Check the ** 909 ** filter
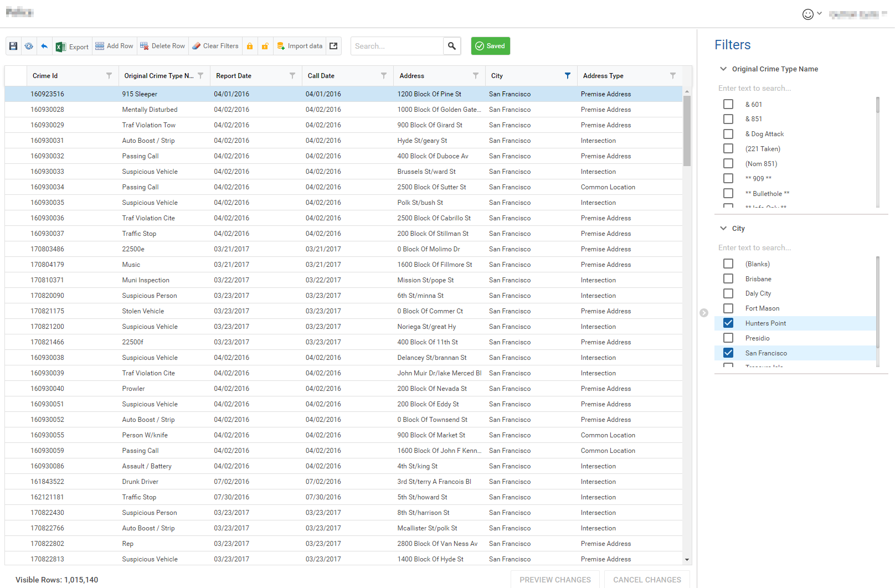 coord(728,178)
